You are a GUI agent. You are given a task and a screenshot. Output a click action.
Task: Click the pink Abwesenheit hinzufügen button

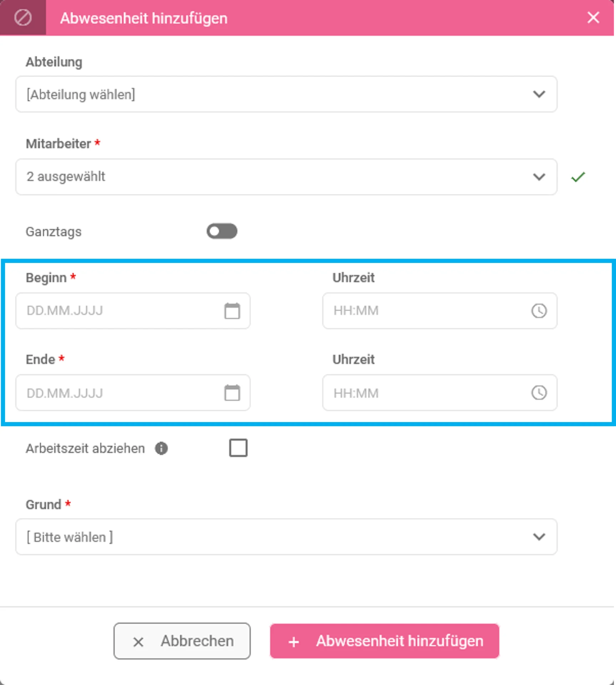[385, 641]
